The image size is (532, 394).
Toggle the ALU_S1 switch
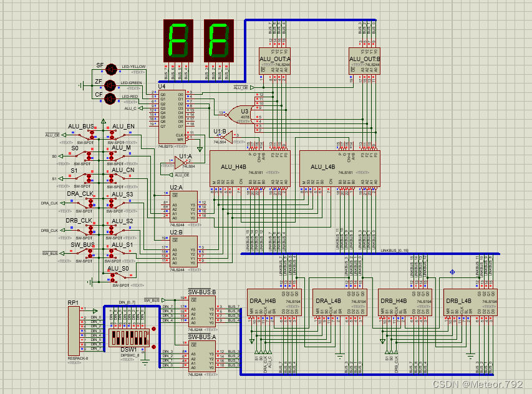(x=117, y=253)
